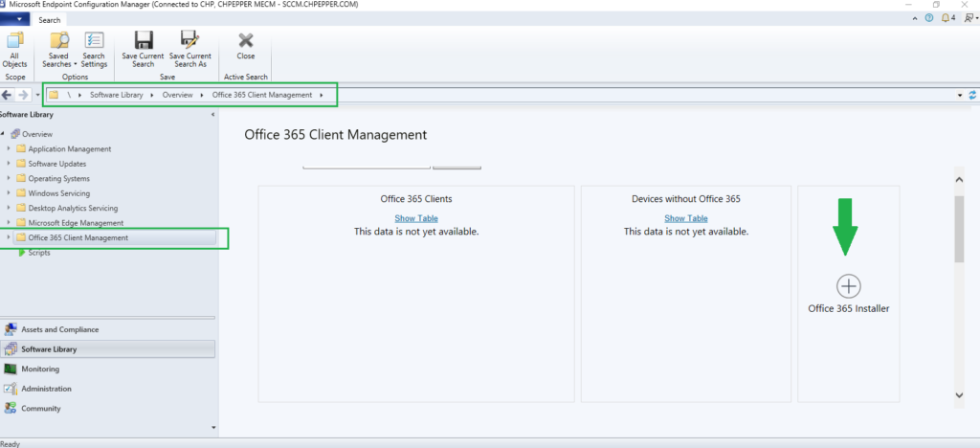980x448 pixels.
Task: Expand the Windows Servicing folder
Action: pos(8,193)
